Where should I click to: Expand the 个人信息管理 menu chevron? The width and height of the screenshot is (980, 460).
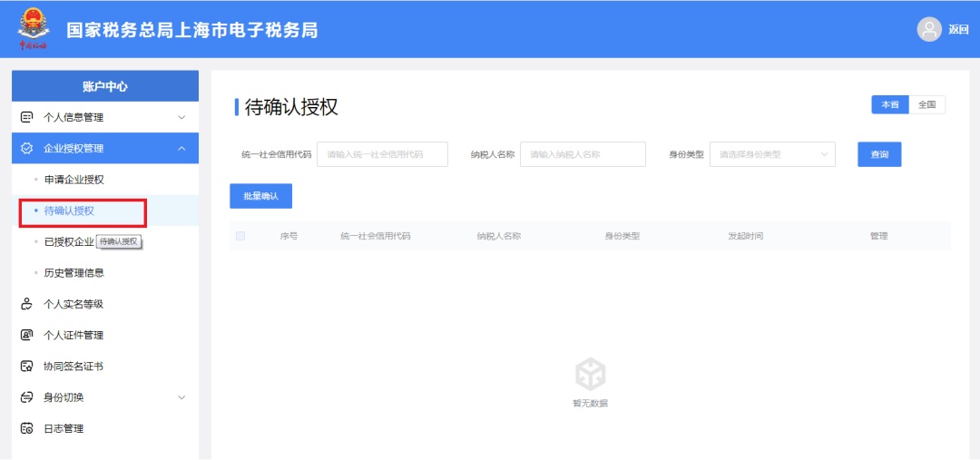[x=181, y=117]
